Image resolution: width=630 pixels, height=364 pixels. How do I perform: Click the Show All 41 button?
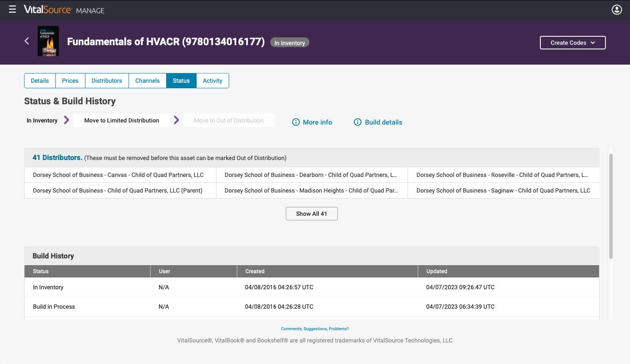click(312, 214)
